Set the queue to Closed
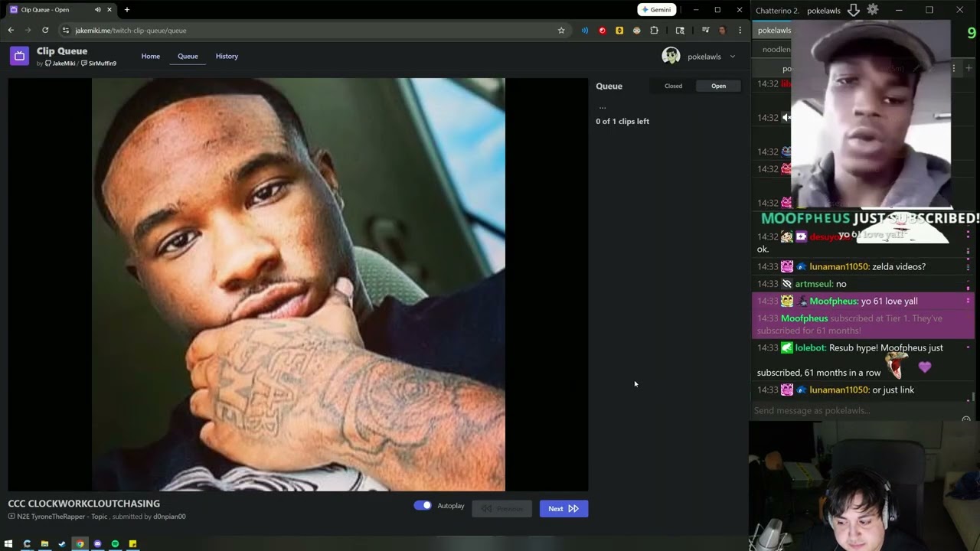This screenshot has width=980, height=551. (x=673, y=86)
